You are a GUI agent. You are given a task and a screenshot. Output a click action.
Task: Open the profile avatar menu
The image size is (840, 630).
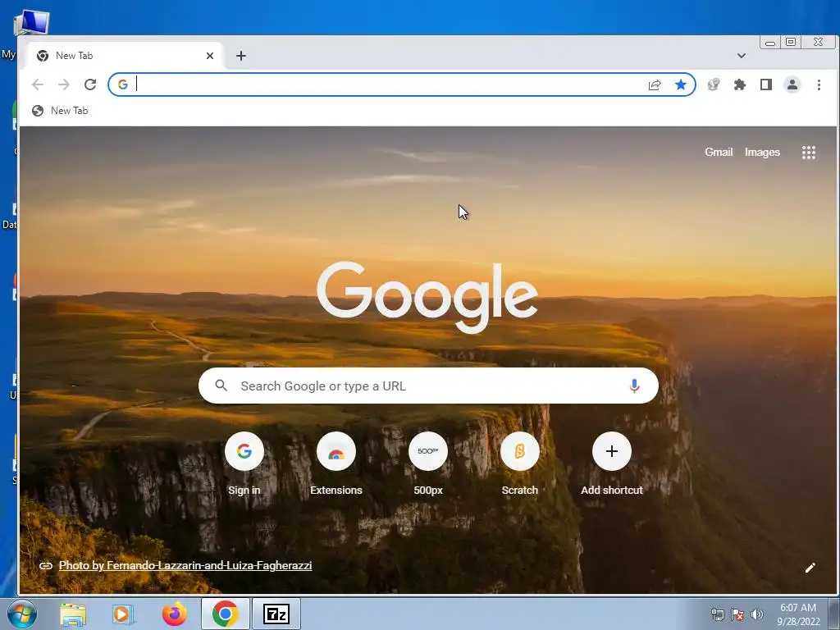792,84
